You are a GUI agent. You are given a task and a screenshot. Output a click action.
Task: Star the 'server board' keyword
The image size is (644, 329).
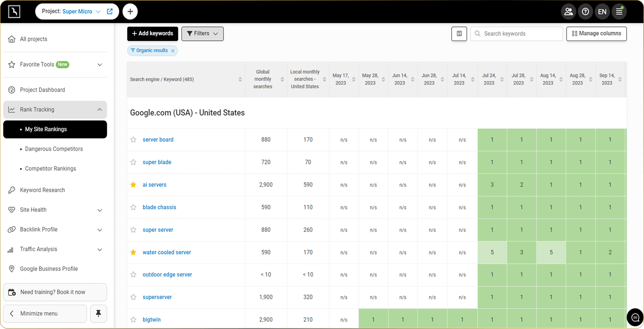(x=134, y=140)
